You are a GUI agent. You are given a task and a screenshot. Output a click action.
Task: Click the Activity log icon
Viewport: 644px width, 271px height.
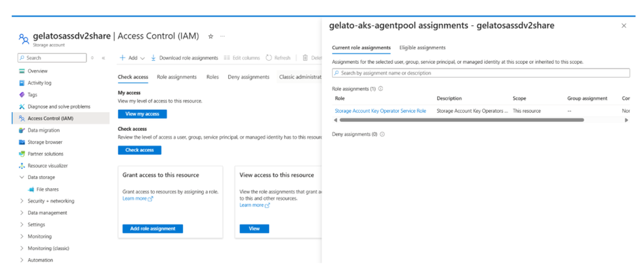click(22, 83)
